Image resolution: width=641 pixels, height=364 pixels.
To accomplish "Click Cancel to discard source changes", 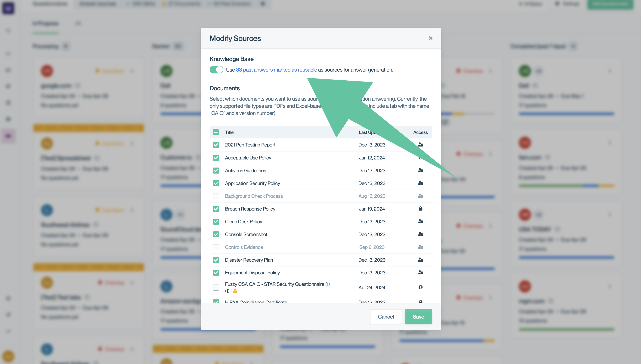I will click(x=386, y=316).
